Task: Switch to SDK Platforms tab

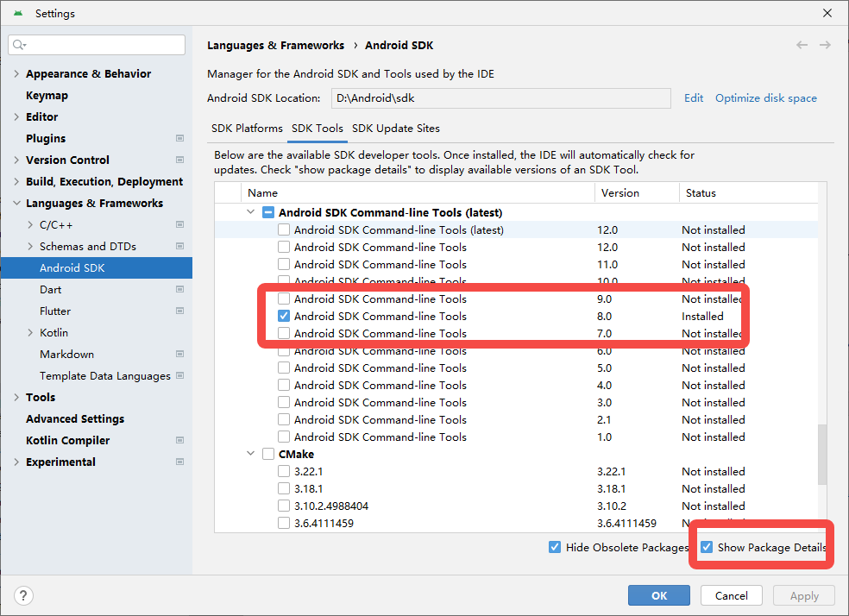Action: (247, 129)
